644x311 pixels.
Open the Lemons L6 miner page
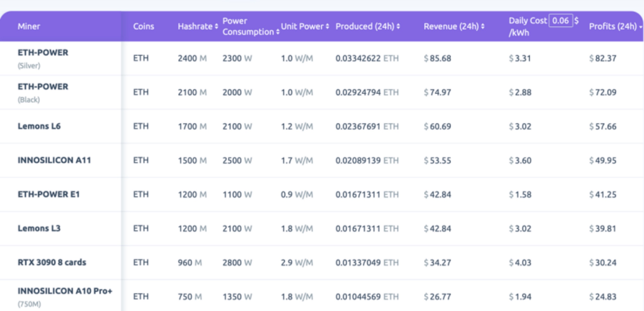[x=39, y=126]
